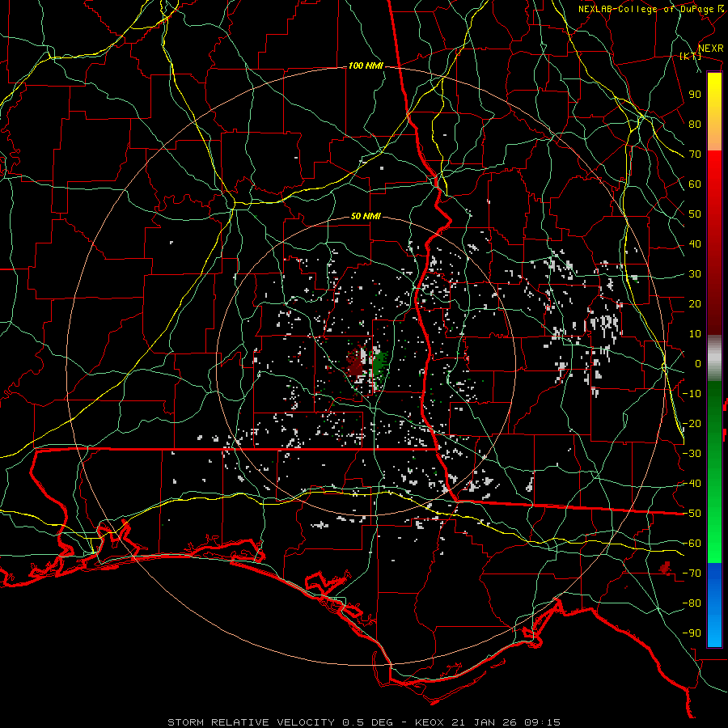This screenshot has width=728, height=728.
Task: Click the 100 NMI range ring label
Action: 366,66
